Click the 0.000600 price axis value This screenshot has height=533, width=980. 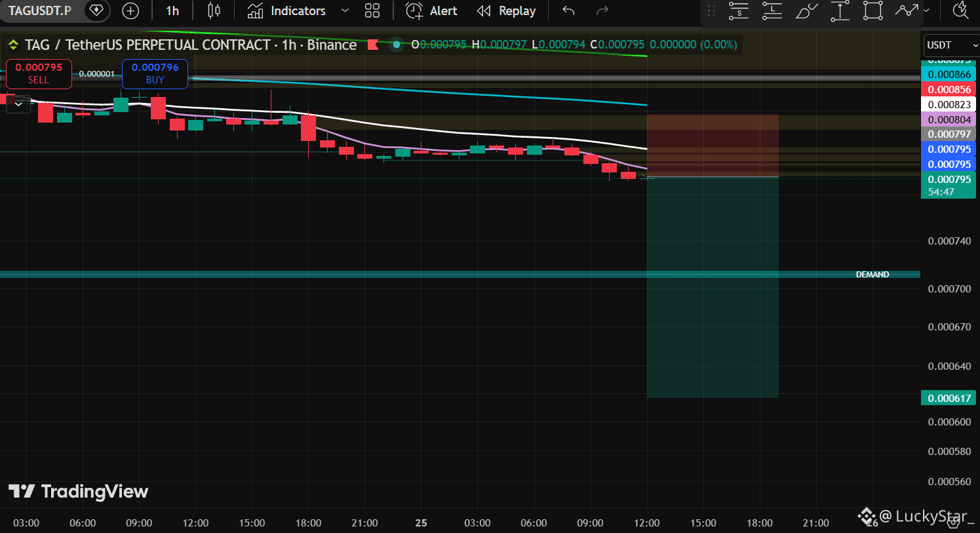pos(949,422)
